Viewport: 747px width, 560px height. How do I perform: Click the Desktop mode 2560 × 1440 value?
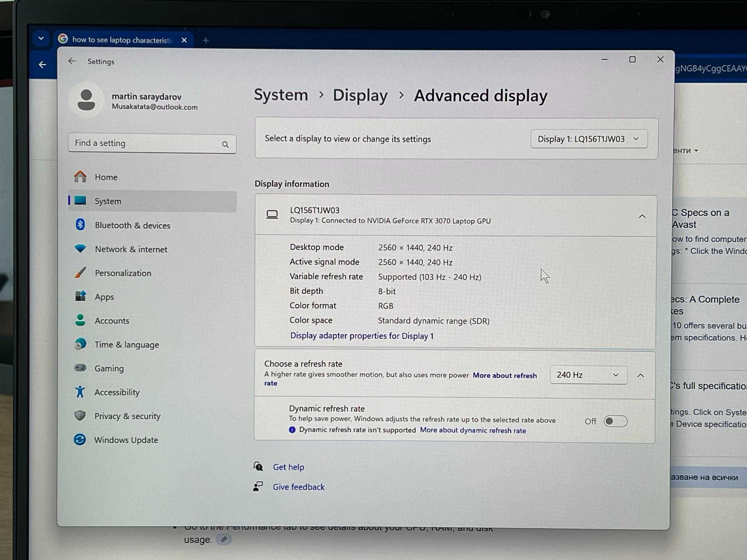click(415, 248)
